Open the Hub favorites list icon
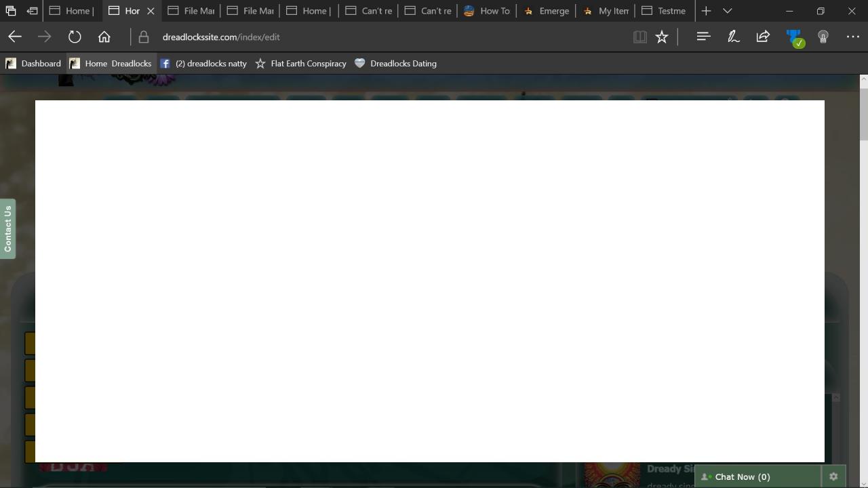The width and height of the screenshot is (868, 488). tap(703, 37)
